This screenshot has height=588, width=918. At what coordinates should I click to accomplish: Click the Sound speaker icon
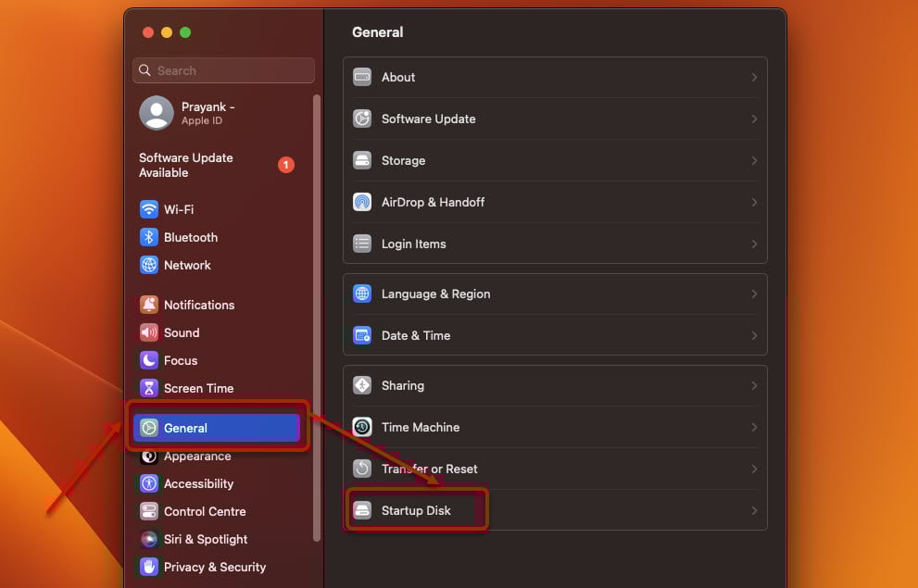point(149,332)
